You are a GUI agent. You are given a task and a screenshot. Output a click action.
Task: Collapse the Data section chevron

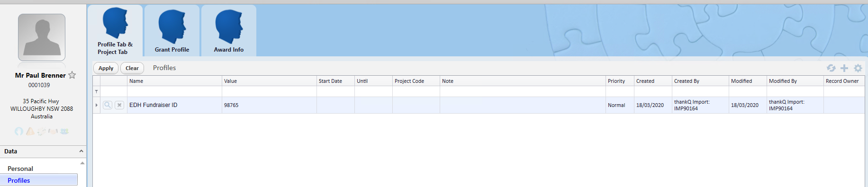(81, 151)
